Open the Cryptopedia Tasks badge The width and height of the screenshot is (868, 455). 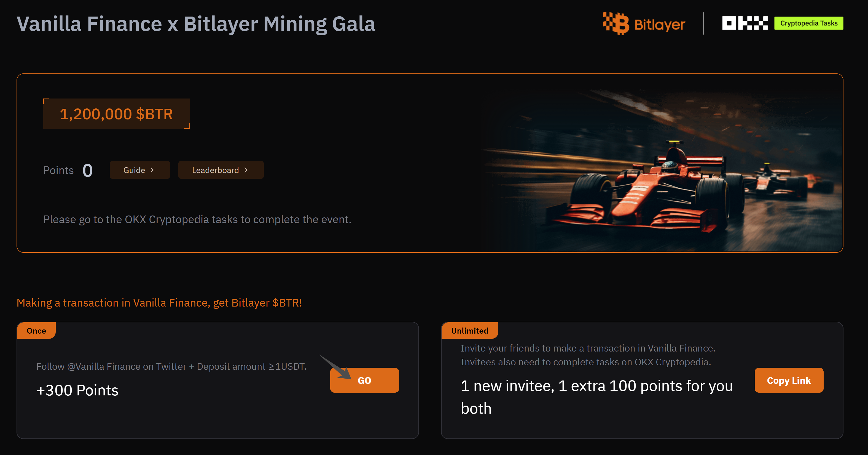tap(808, 23)
